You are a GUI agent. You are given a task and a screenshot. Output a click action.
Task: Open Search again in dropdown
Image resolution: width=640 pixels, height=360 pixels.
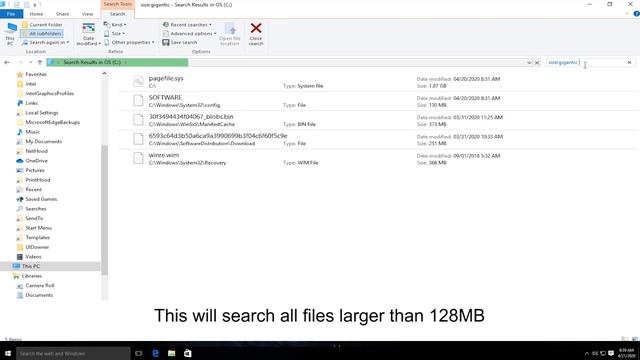click(46, 42)
